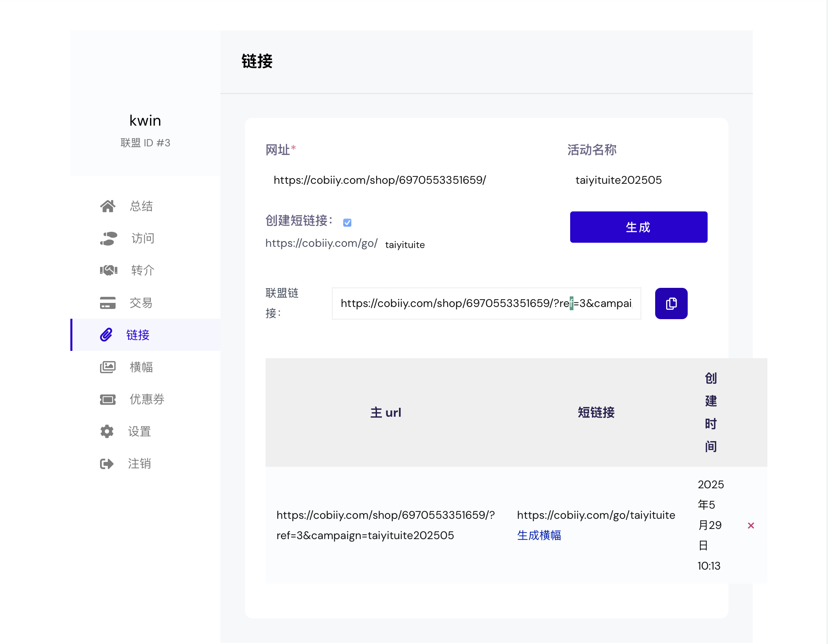This screenshot has height=644, width=828.
Task: Open the 横幅 menu item
Action: click(146, 367)
